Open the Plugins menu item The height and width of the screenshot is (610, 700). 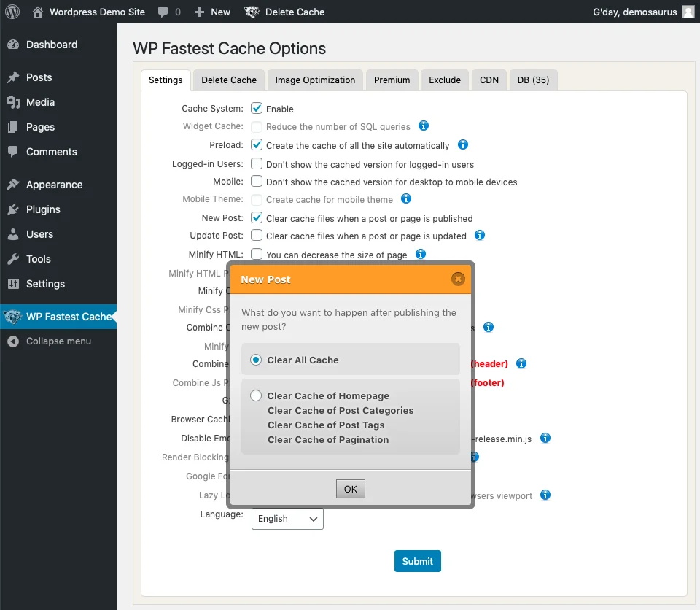[43, 209]
